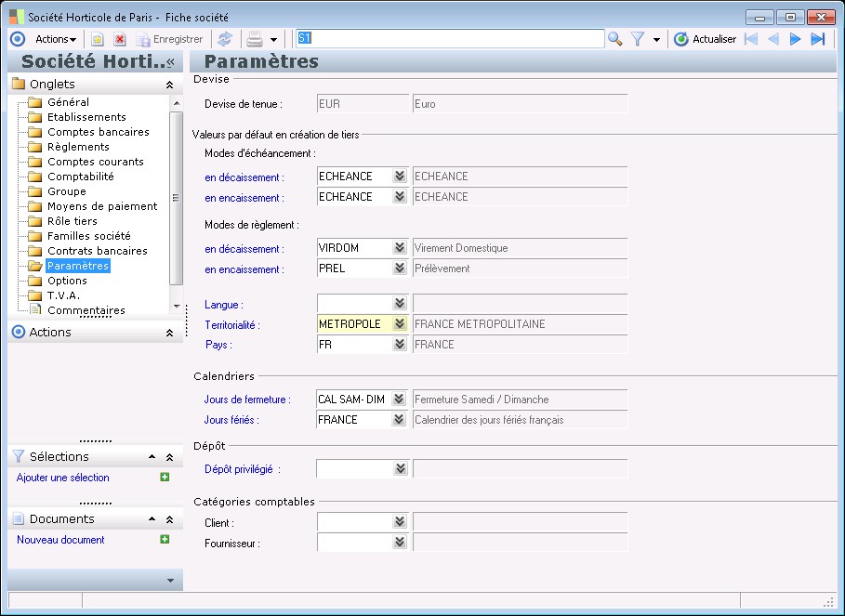Click the refresh arrows toolbar icon
The width and height of the screenshot is (845, 616).
(x=224, y=39)
